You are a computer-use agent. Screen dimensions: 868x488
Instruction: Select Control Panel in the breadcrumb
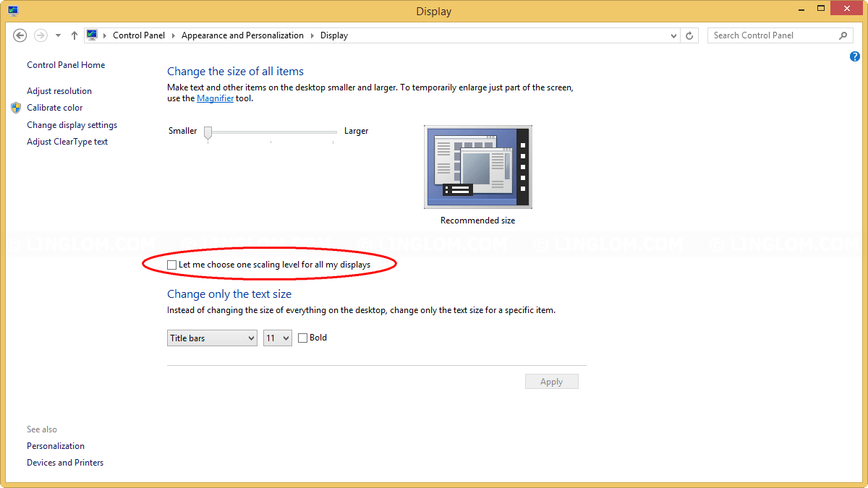[139, 35]
